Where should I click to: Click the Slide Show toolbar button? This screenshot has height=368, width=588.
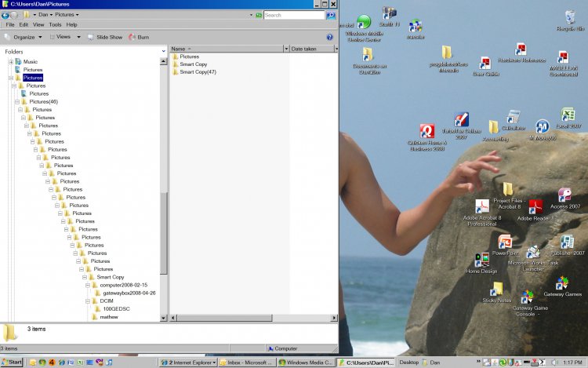point(105,37)
